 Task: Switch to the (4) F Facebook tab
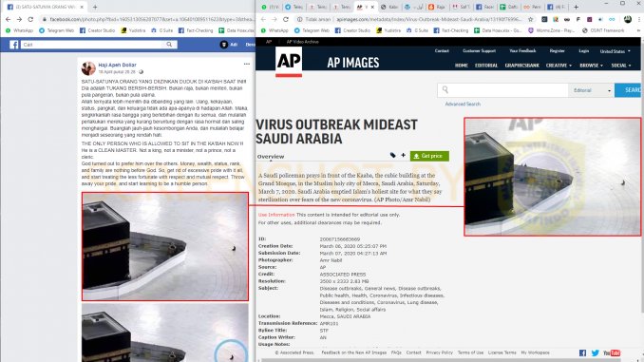(x=556, y=7)
